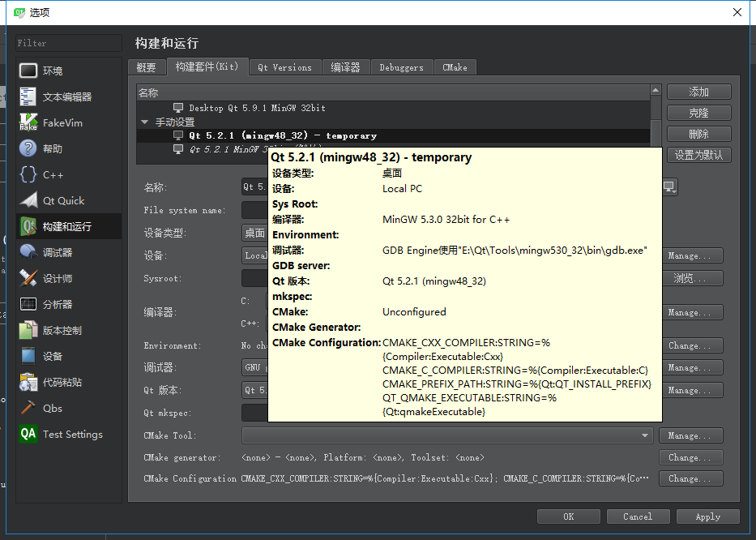Click Manage button in the 设备 row
The height and width of the screenshot is (540, 756).
[691, 255]
